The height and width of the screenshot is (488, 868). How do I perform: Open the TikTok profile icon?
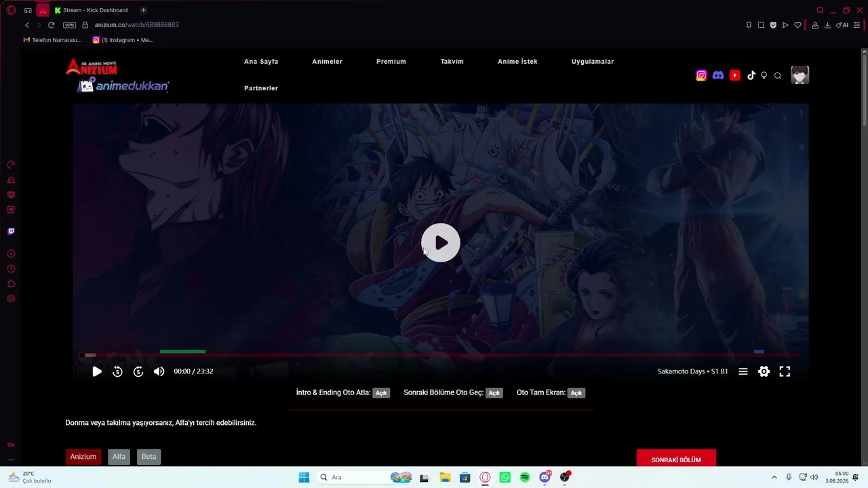click(751, 75)
